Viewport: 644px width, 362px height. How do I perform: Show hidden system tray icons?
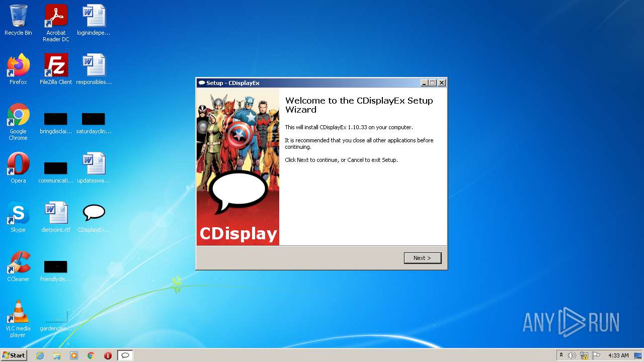point(561,355)
